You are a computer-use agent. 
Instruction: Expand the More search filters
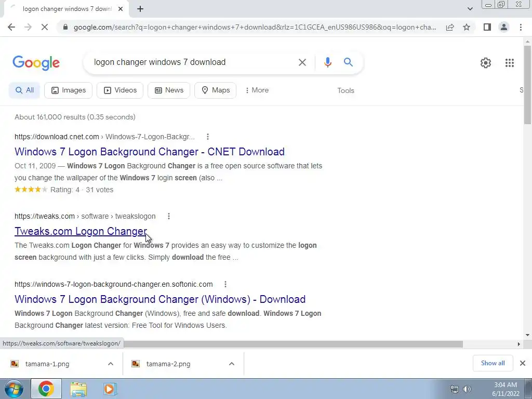[x=257, y=90]
